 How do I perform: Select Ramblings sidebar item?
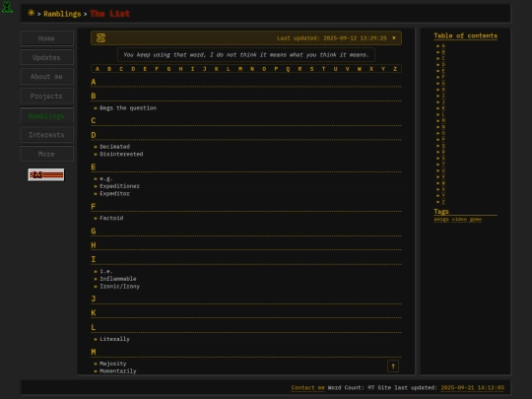46,115
